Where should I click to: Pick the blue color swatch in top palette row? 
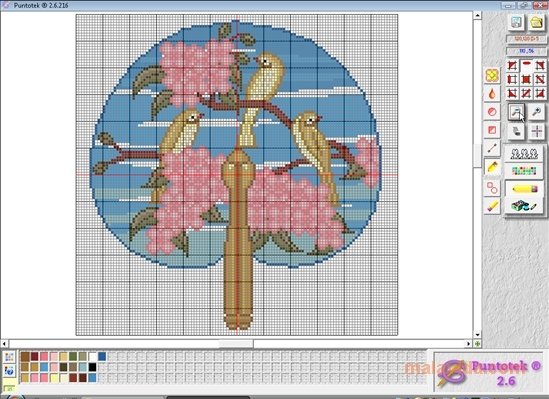[x=102, y=357]
